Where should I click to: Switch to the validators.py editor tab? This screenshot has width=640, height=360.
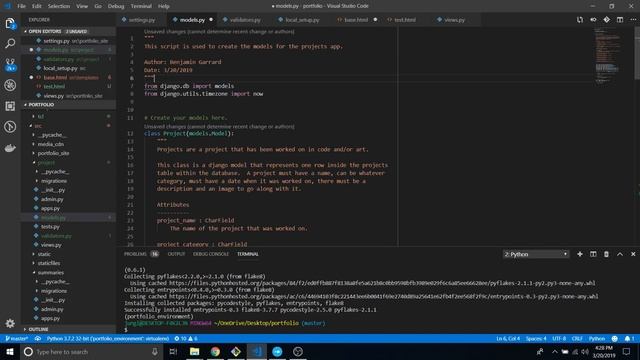tap(244, 20)
